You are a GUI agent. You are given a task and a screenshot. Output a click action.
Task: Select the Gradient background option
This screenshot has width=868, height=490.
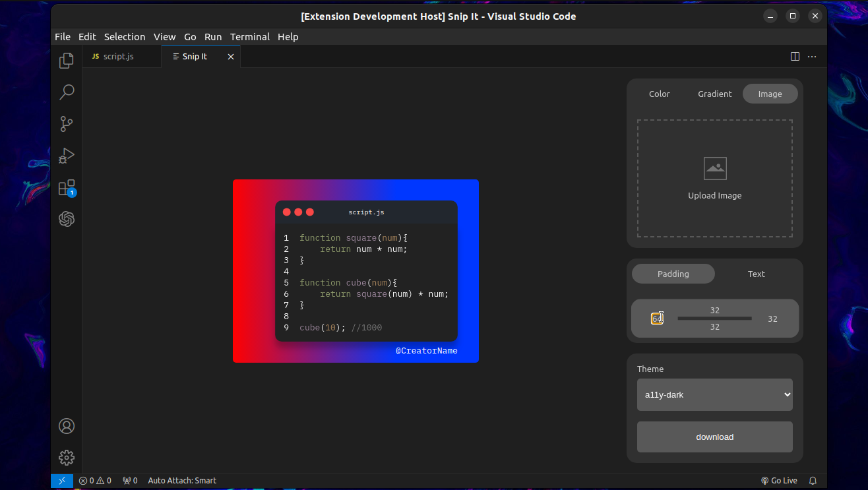pos(715,94)
